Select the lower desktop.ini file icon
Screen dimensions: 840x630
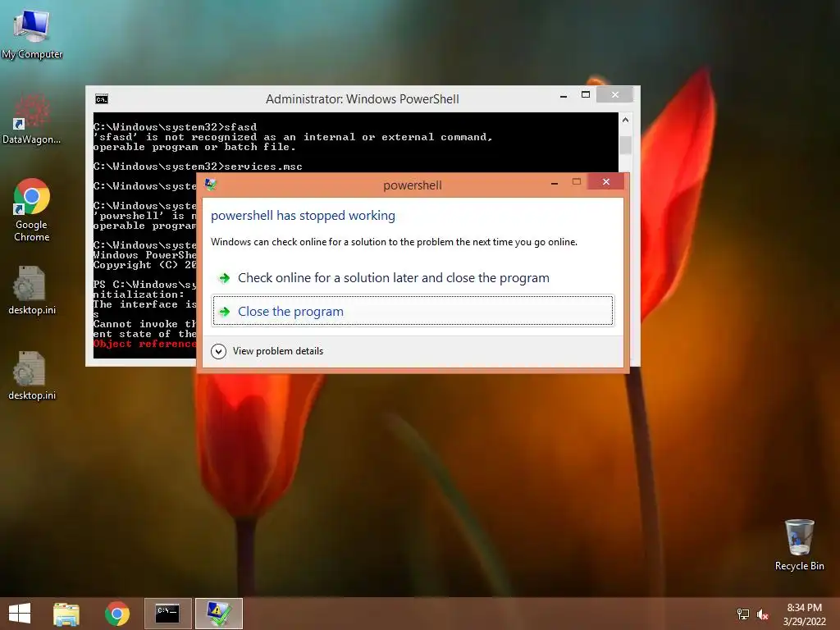tap(32, 375)
